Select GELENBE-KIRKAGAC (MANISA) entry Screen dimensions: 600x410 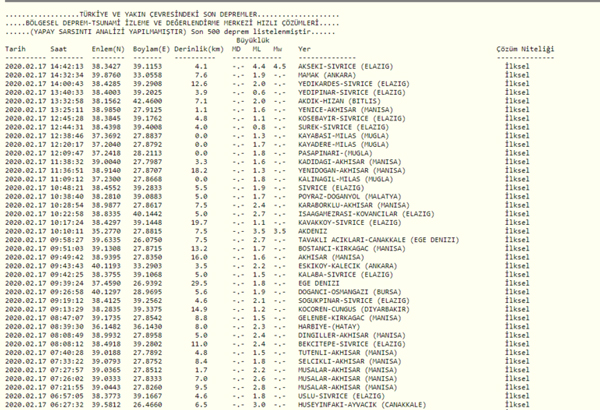[x=350, y=318]
